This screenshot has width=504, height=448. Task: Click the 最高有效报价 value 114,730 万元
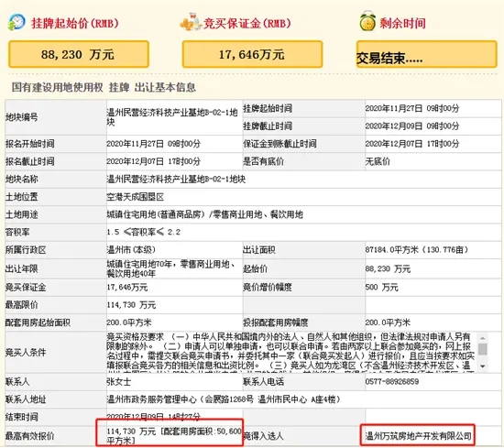(174, 436)
